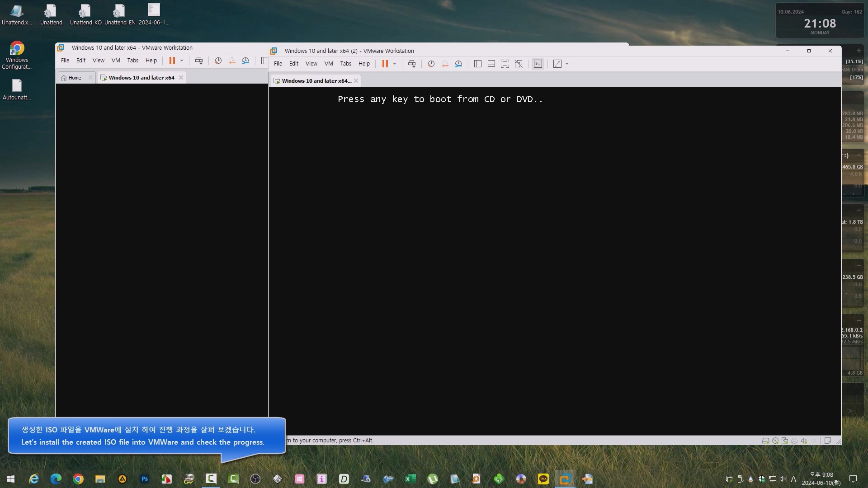This screenshot has height=488, width=868.
Task: Open Tabs menu in back VMware window
Action: tap(133, 61)
